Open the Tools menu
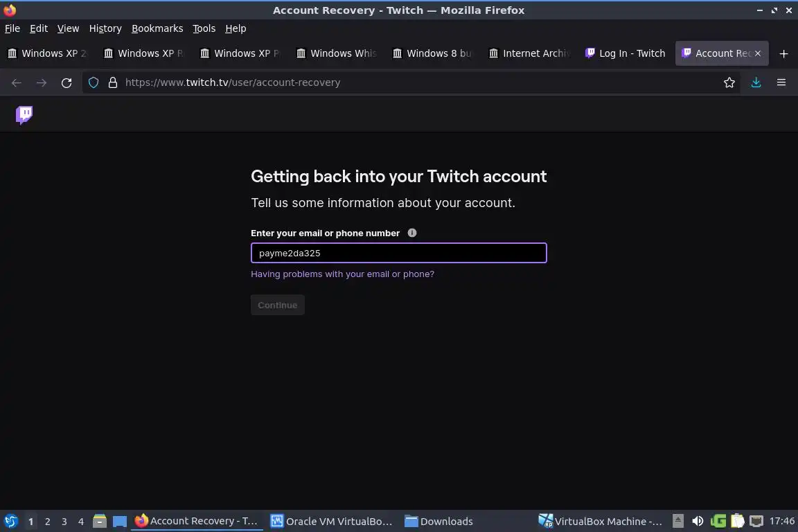 pyautogui.click(x=204, y=28)
